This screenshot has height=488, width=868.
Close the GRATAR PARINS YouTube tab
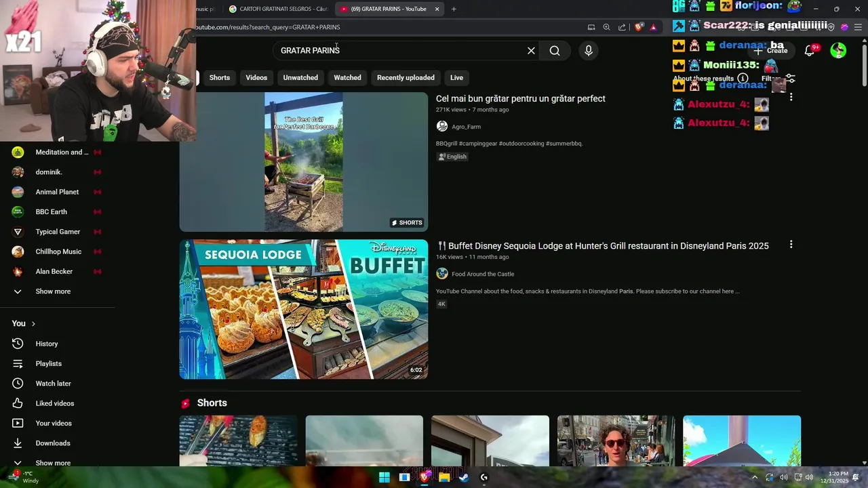point(437,9)
